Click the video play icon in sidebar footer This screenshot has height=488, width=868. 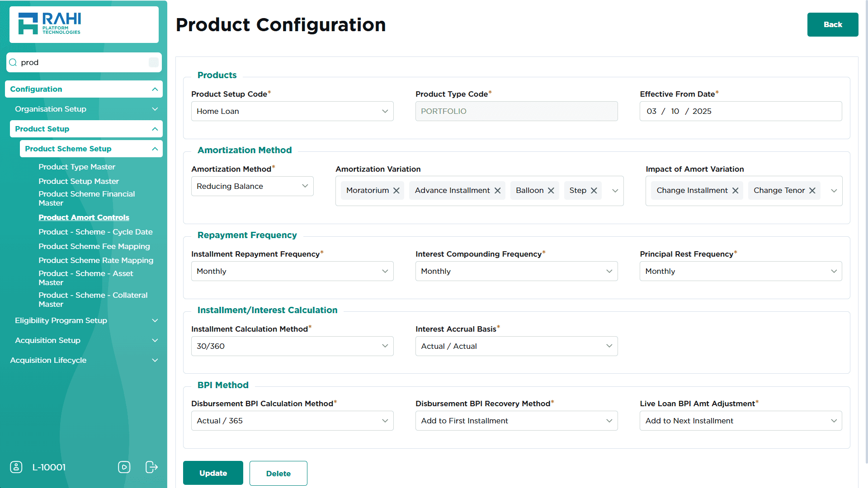tap(124, 467)
